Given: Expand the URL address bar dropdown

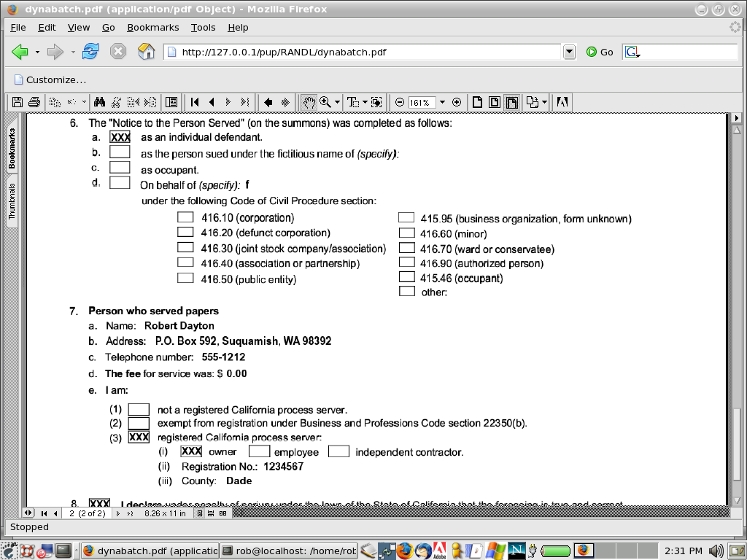Looking at the screenshot, I should tap(570, 52).
